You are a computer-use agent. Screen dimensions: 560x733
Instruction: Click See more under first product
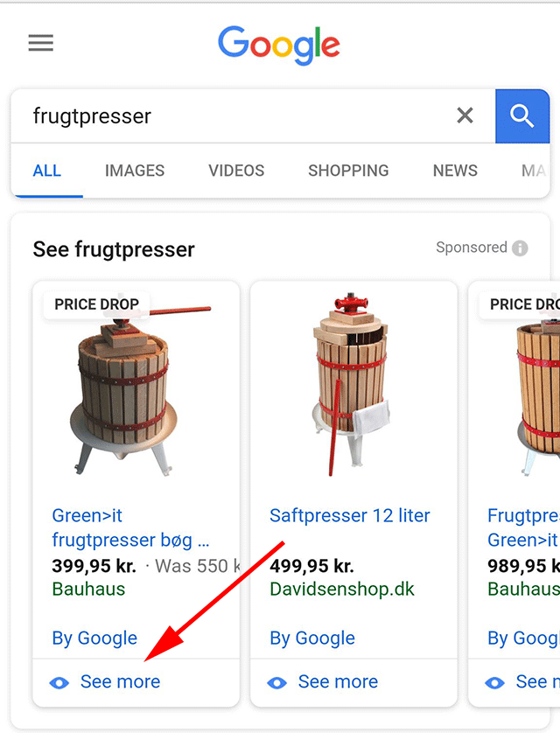pyautogui.click(x=120, y=682)
